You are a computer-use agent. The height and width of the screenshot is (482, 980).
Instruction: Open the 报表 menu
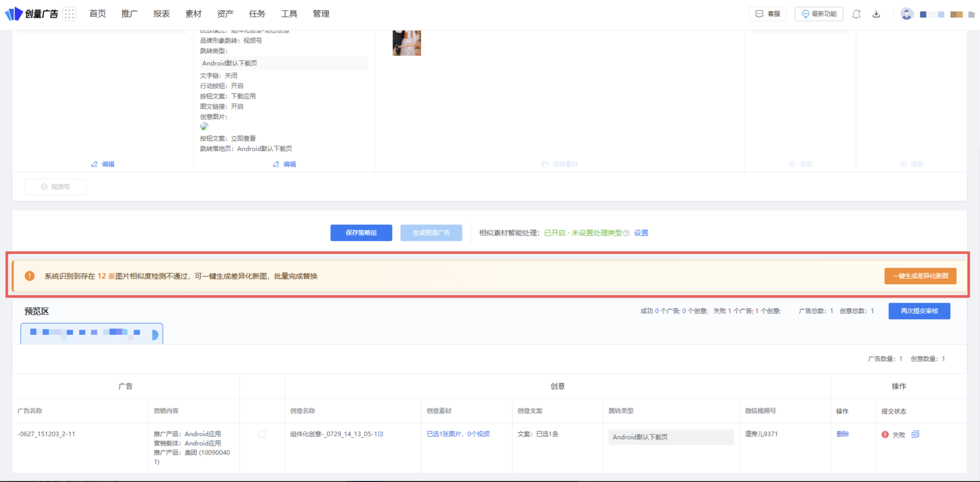click(x=161, y=14)
